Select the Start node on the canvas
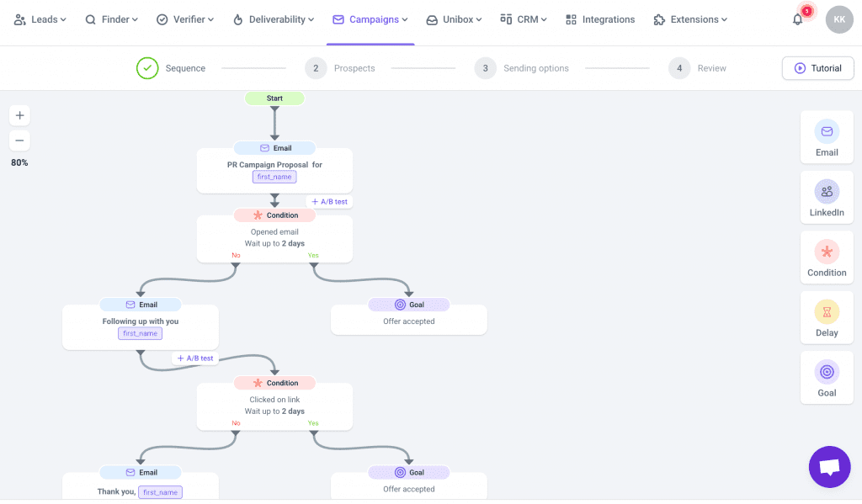Image resolution: width=862 pixels, height=504 pixels. (x=274, y=98)
